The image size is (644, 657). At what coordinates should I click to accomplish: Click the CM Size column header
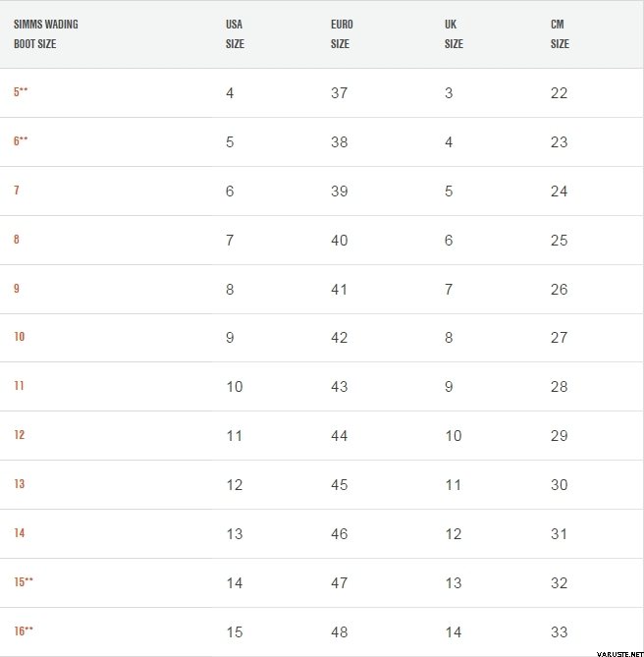[x=560, y=34]
